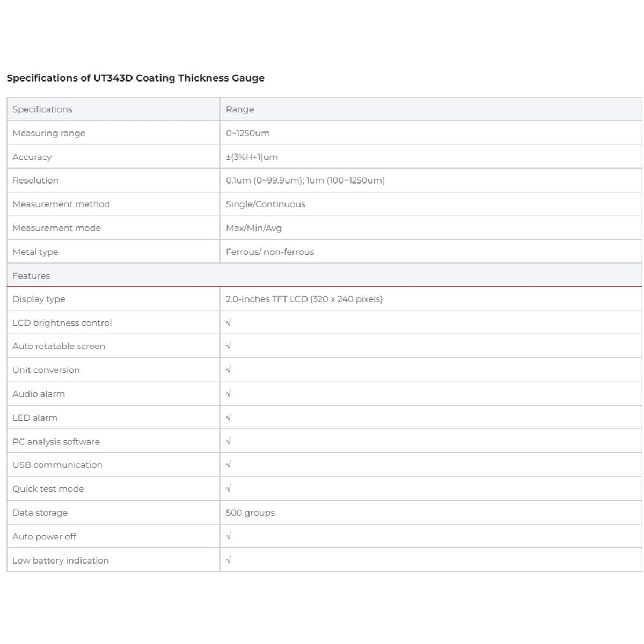
Task: Select the 500 groups data storage value
Action: [x=250, y=513]
